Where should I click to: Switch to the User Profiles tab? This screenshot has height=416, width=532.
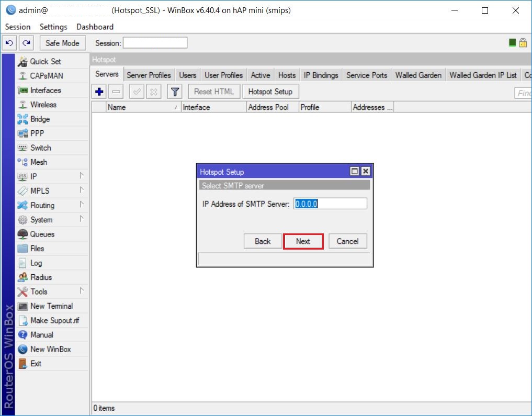(223, 75)
